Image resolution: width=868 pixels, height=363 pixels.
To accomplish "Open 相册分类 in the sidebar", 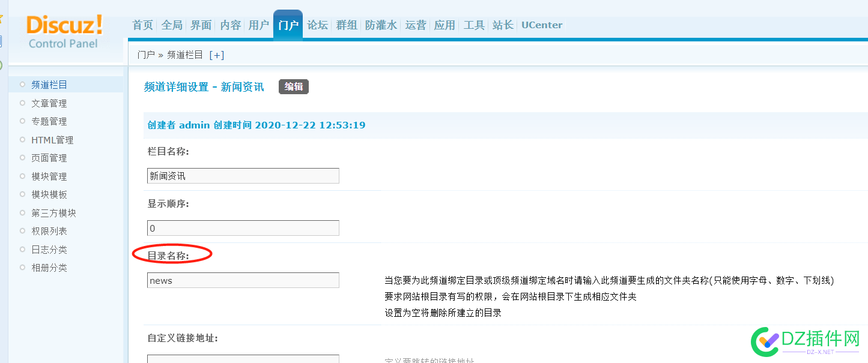I will coord(49,268).
